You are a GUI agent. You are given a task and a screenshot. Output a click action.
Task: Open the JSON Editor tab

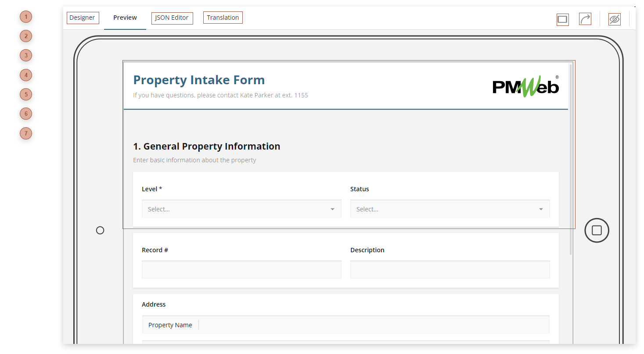click(x=172, y=18)
